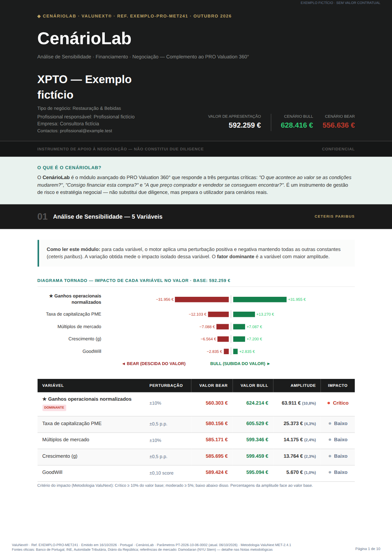
Task: Click 'Crescimento (g)' in the table
Action: [x=60, y=456]
